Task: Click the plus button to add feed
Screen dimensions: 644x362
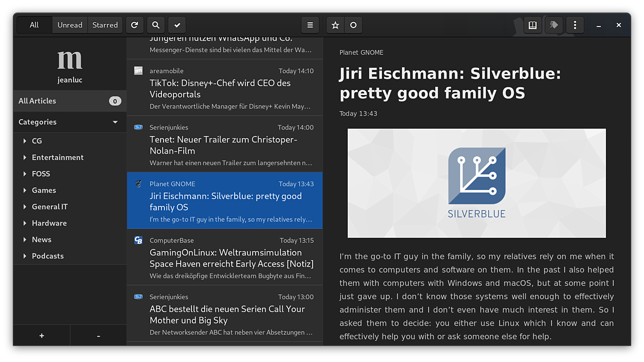Action: [x=42, y=336]
